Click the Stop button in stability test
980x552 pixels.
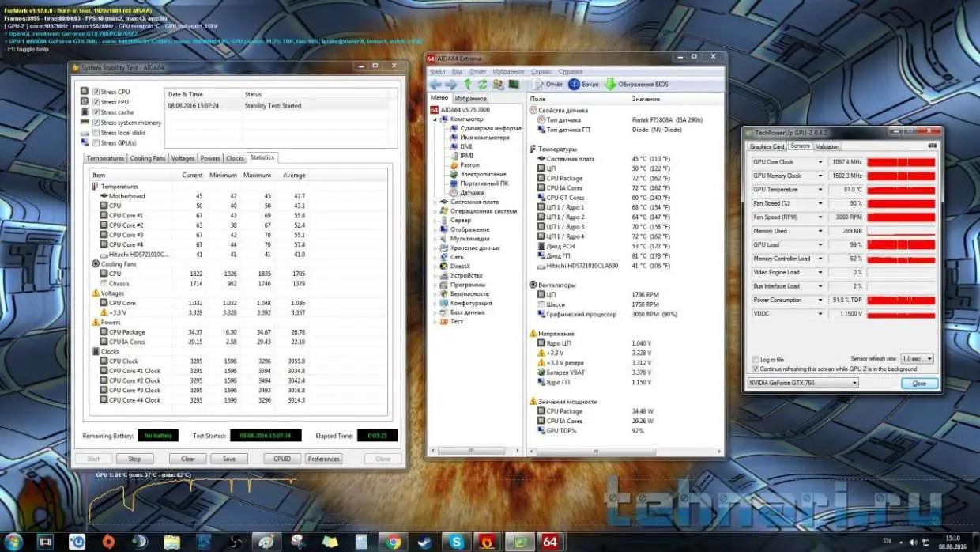click(134, 459)
